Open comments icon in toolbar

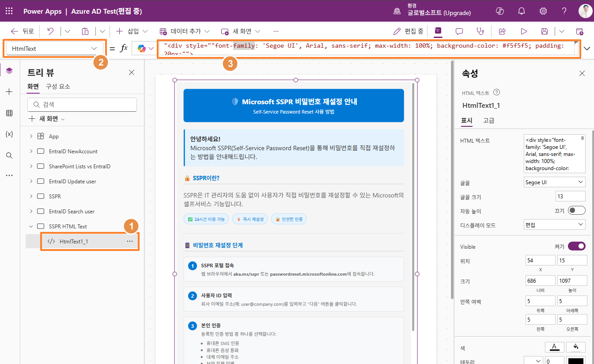[x=459, y=31]
